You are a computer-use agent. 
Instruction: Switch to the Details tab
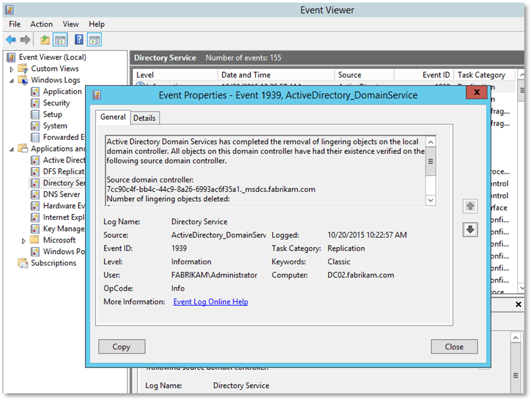(x=144, y=118)
